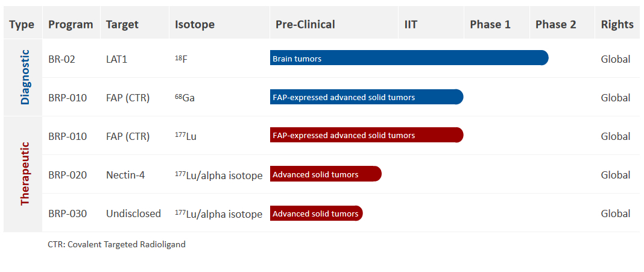Click the vertical Therapeutic type label
Image resolution: width=644 pixels, height=272 pixels.
pos(25,173)
